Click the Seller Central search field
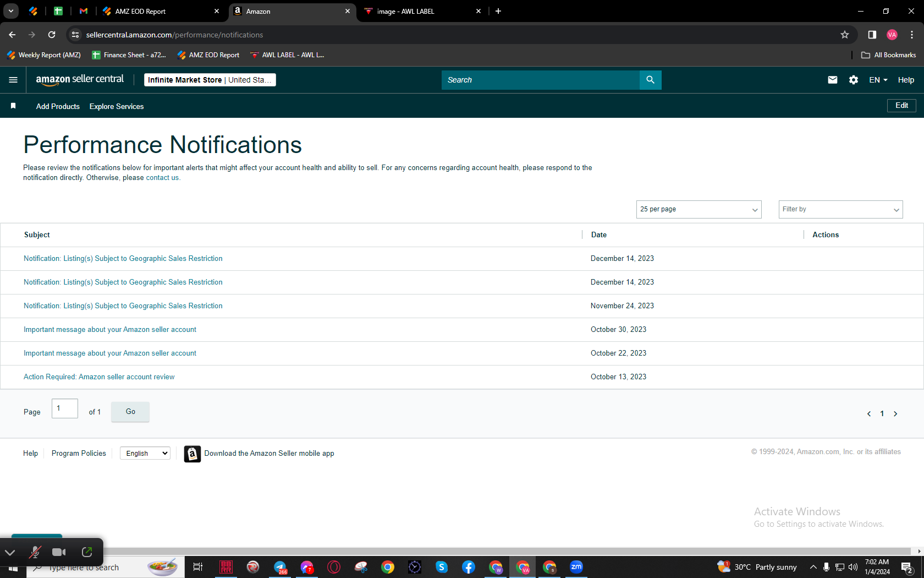Image resolution: width=924 pixels, height=578 pixels. (x=540, y=80)
